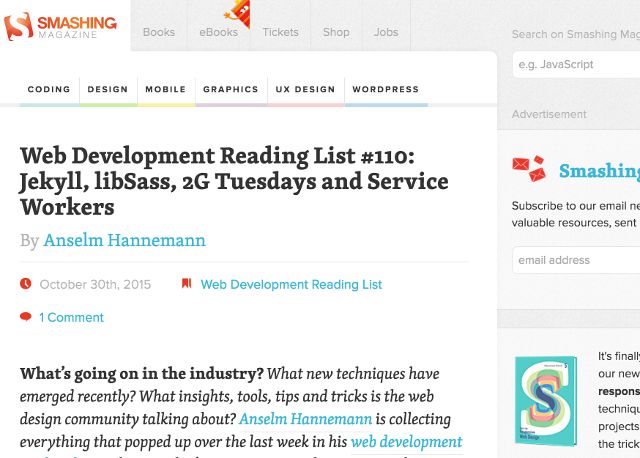Select the Design category tab
The height and width of the screenshot is (458, 640).
point(108,89)
